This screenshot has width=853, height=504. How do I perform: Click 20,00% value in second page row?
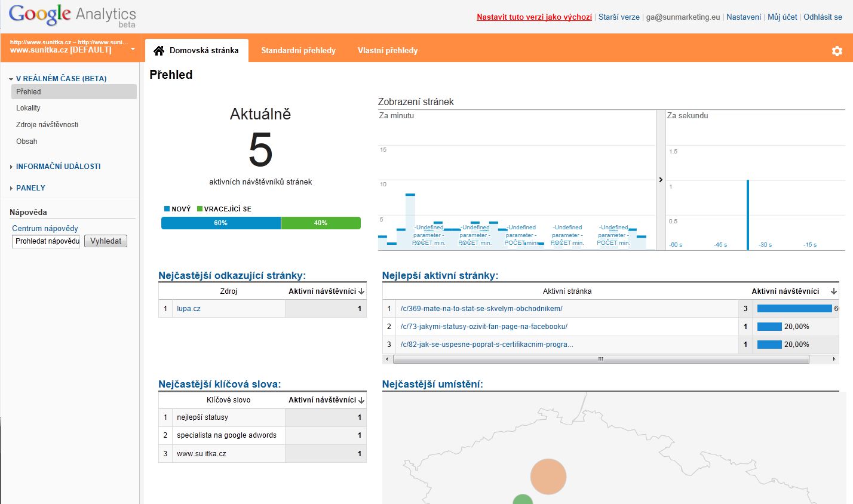797,327
